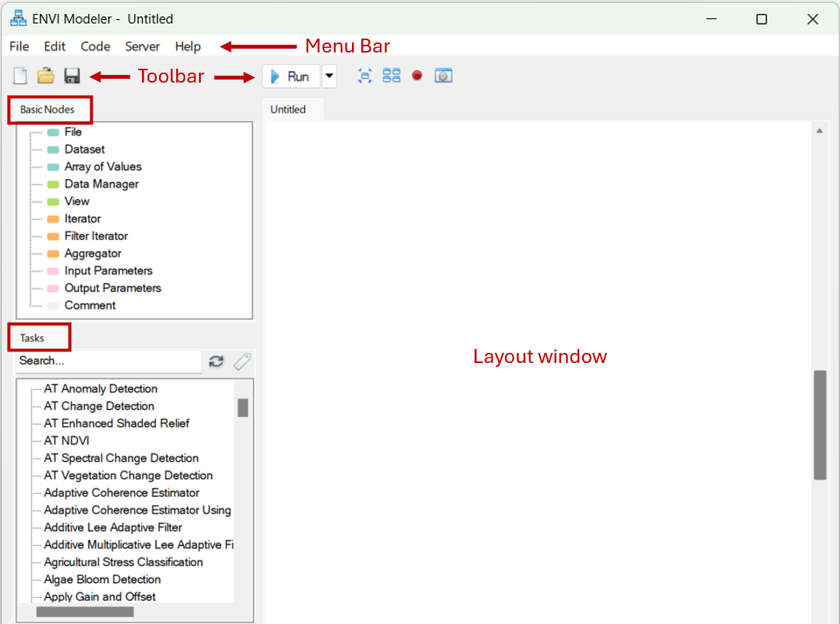
Task: Click the zoom-to-fit icon in toolbar
Action: 365,76
